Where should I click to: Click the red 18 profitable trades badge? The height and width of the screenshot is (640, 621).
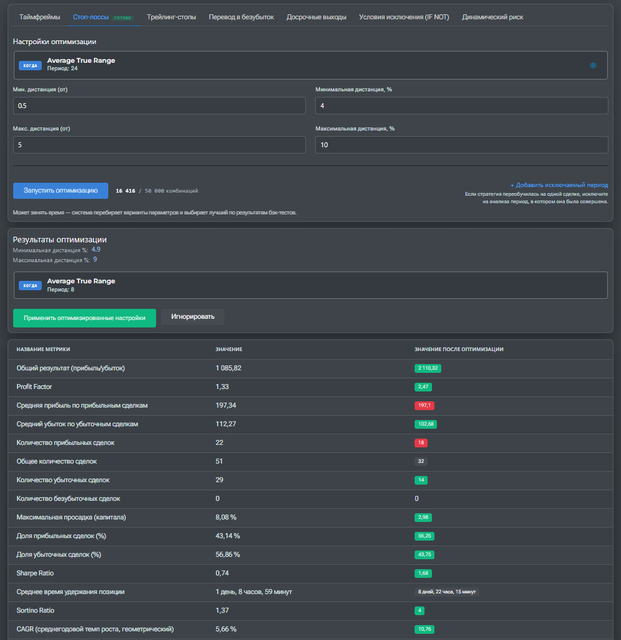pos(421,443)
